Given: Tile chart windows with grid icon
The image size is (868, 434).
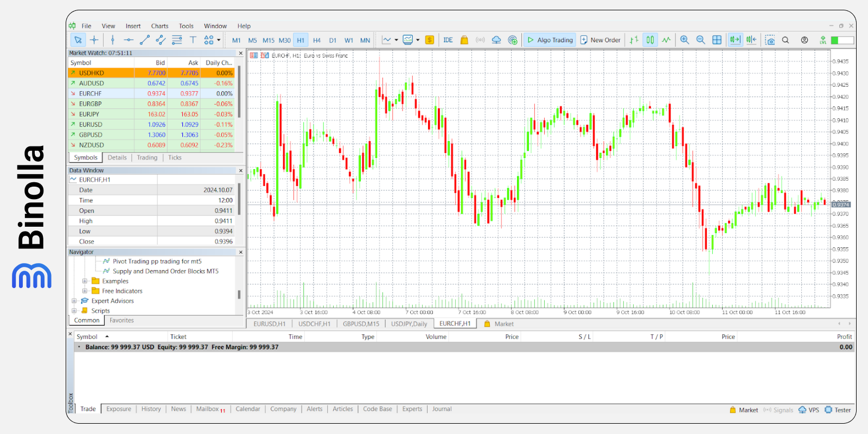Looking at the screenshot, I should [x=717, y=40].
